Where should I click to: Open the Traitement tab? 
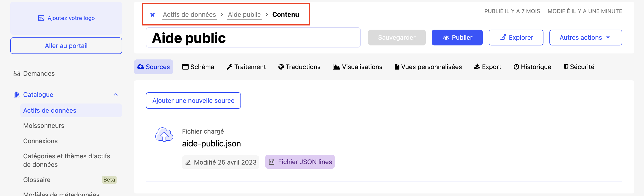click(x=246, y=67)
